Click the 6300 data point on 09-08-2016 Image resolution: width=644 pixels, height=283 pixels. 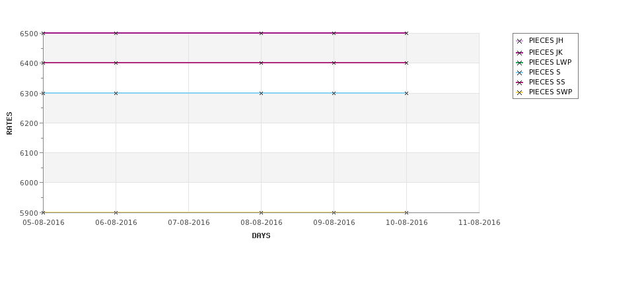334,93
